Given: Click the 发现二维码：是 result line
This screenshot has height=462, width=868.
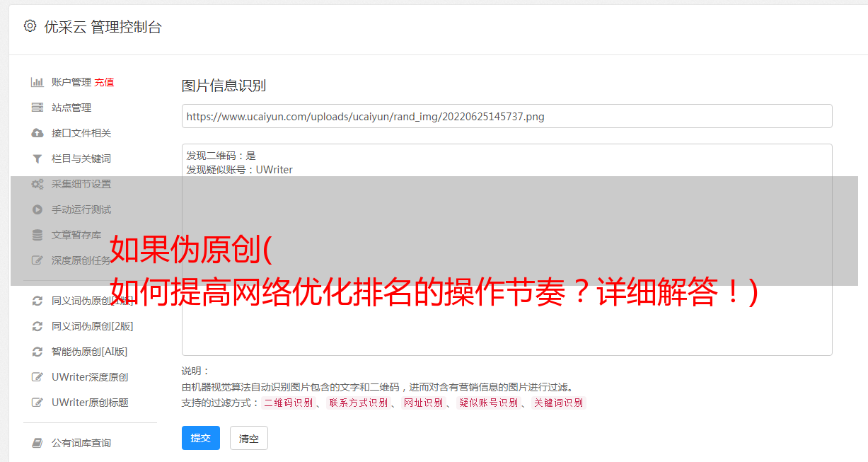Looking at the screenshot, I should pyautogui.click(x=221, y=156).
